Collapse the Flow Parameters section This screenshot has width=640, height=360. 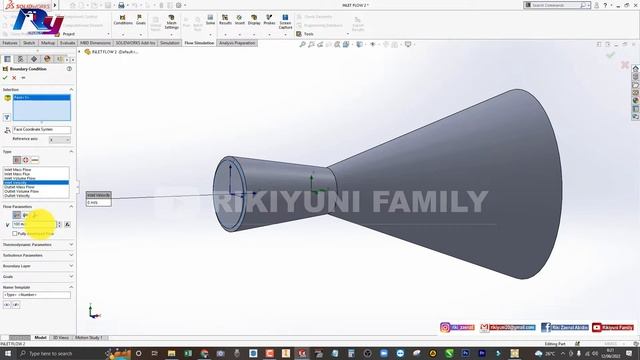pos(71,207)
